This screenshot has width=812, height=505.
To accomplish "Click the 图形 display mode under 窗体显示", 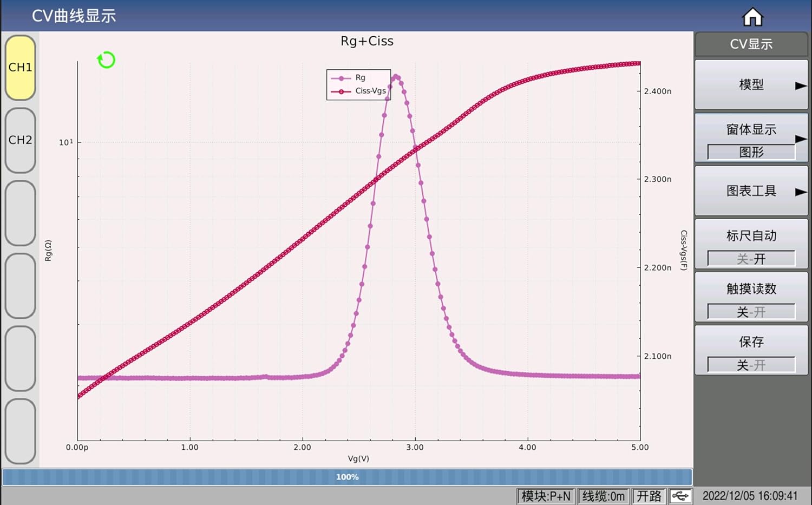I will [751, 152].
